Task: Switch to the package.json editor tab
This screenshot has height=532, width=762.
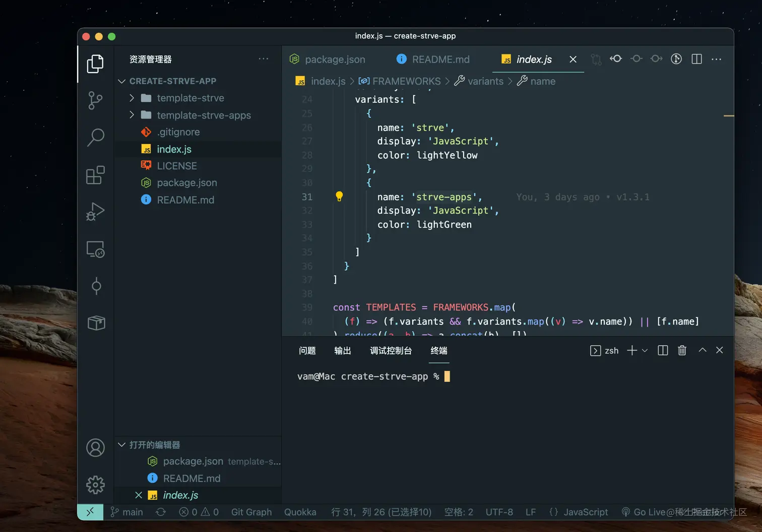Action: [328, 59]
